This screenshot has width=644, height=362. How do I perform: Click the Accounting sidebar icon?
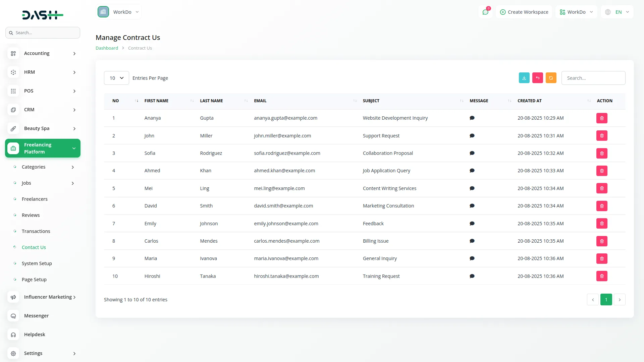click(x=13, y=53)
